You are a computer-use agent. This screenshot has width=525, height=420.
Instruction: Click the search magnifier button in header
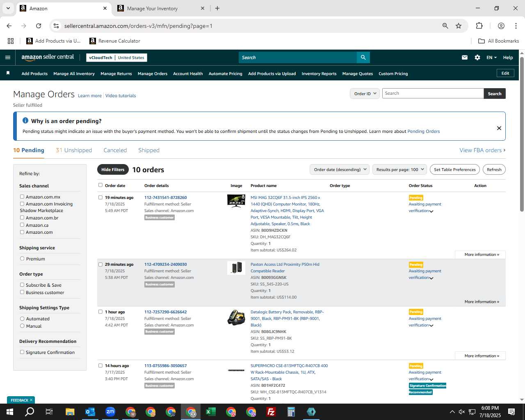point(363,57)
